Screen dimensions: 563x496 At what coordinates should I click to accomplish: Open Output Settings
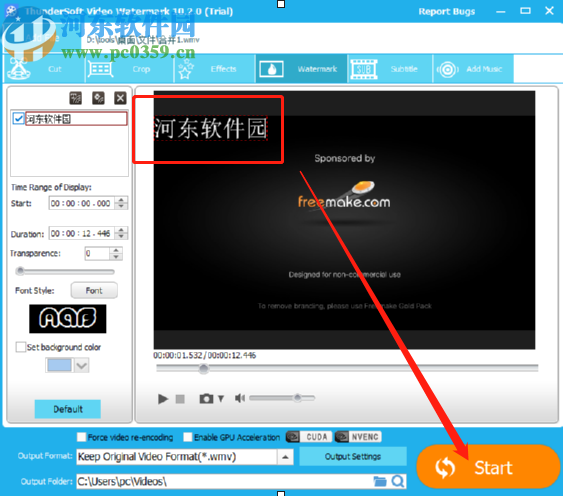coord(353,456)
